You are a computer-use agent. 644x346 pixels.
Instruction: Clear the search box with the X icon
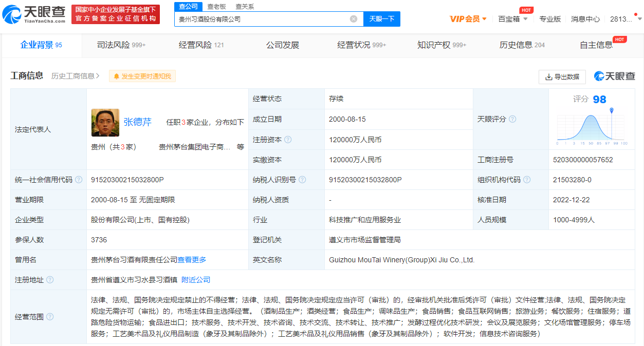[x=354, y=19]
